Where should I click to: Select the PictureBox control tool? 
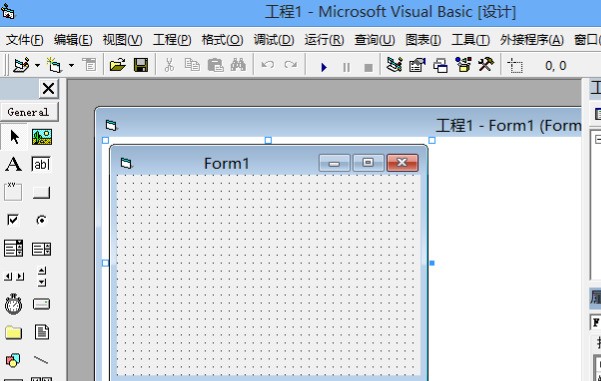point(42,137)
